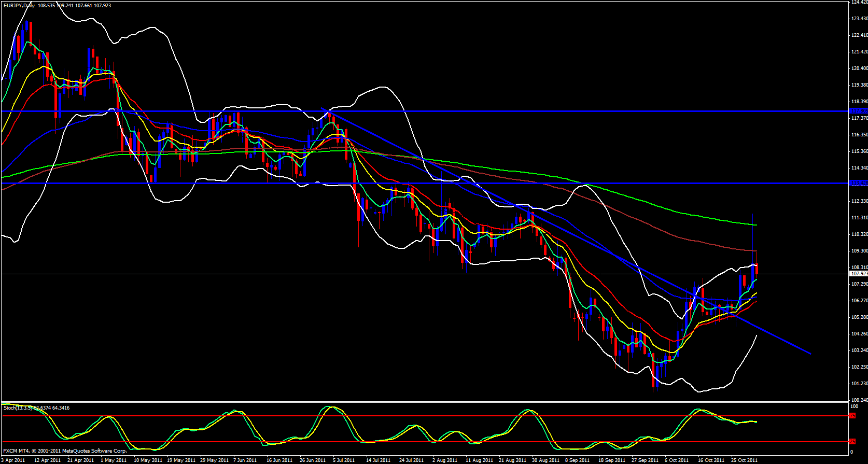Click the 16 Oct 2011 date label
The width and height of the screenshot is (868, 464).
click(x=711, y=460)
